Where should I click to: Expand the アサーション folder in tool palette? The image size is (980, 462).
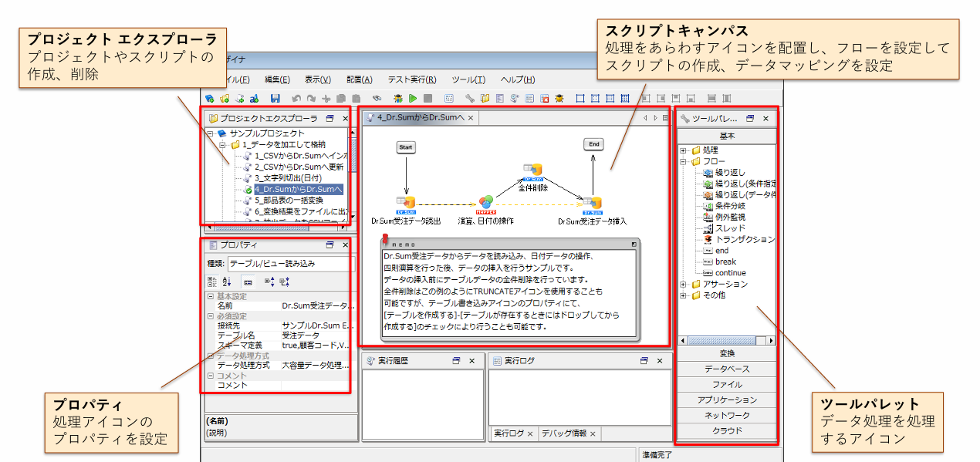684,285
